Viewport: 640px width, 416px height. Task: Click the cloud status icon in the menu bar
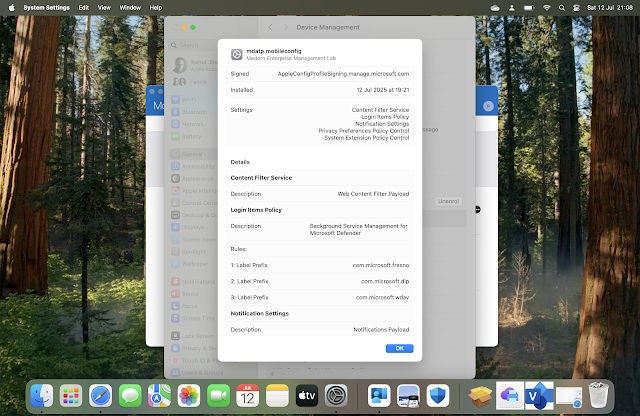495,7
